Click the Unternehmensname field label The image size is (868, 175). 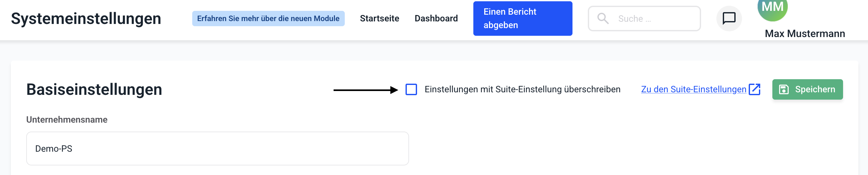coord(67,120)
